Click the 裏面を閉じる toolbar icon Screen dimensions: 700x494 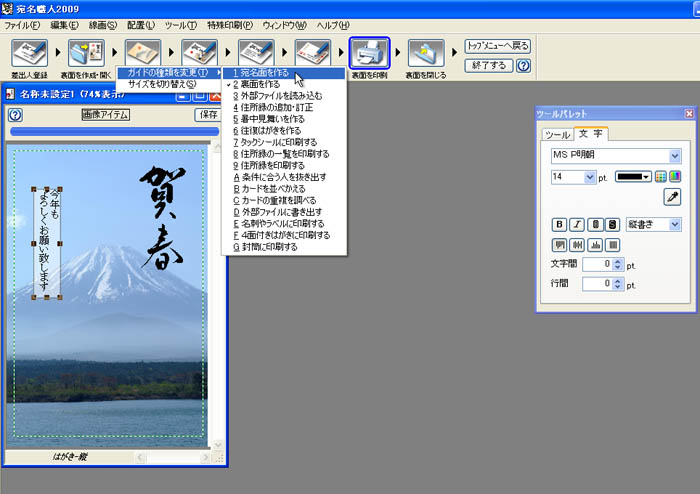(426, 52)
